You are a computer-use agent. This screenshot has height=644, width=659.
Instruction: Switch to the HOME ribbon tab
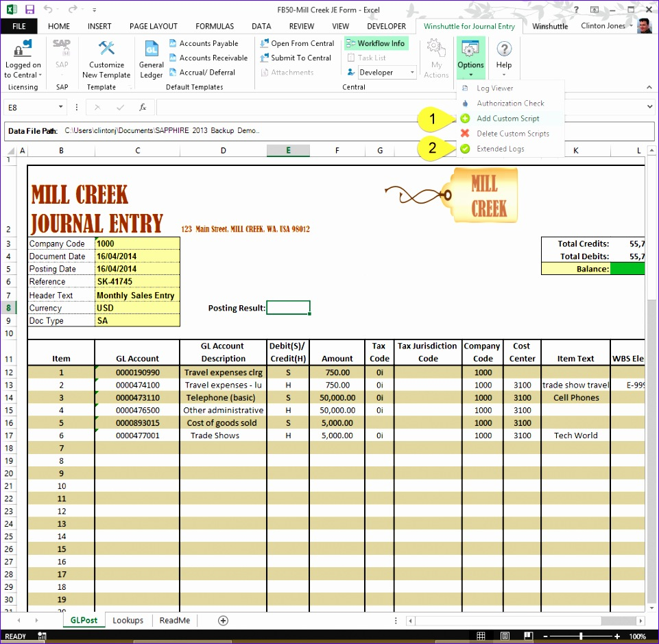point(59,26)
